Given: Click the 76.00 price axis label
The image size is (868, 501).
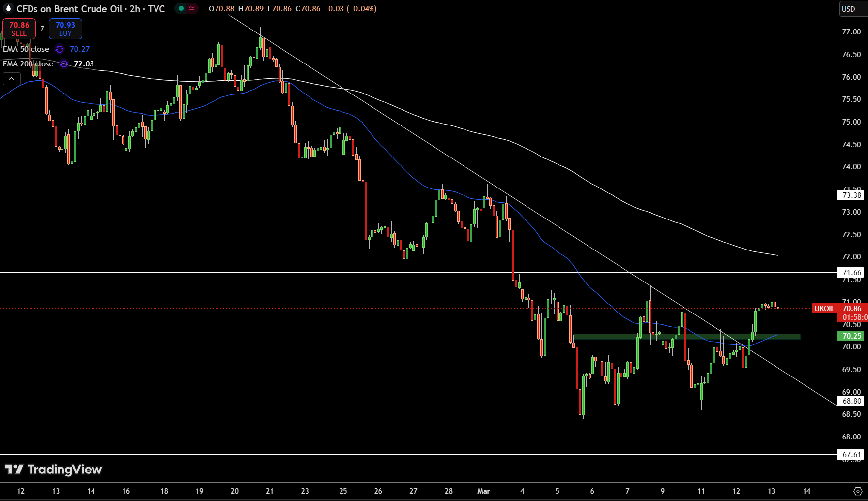Looking at the screenshot, I should (851, 77).
